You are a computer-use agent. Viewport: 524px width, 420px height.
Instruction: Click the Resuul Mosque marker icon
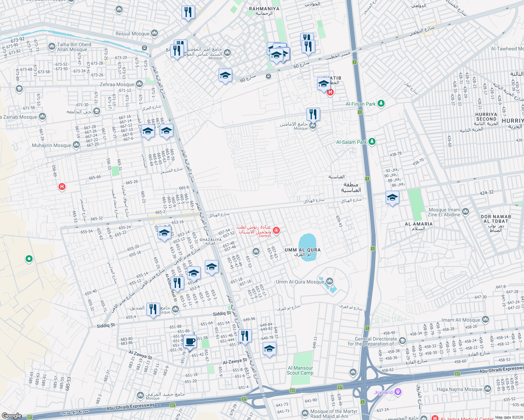pos(154,34)
